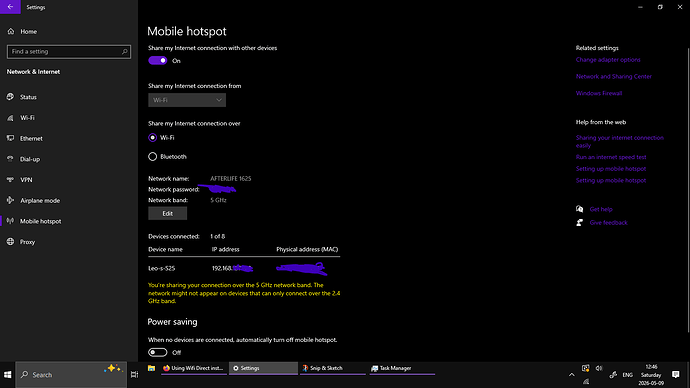
Task: Click the taskbar Search box
Action: pos(71,375)
